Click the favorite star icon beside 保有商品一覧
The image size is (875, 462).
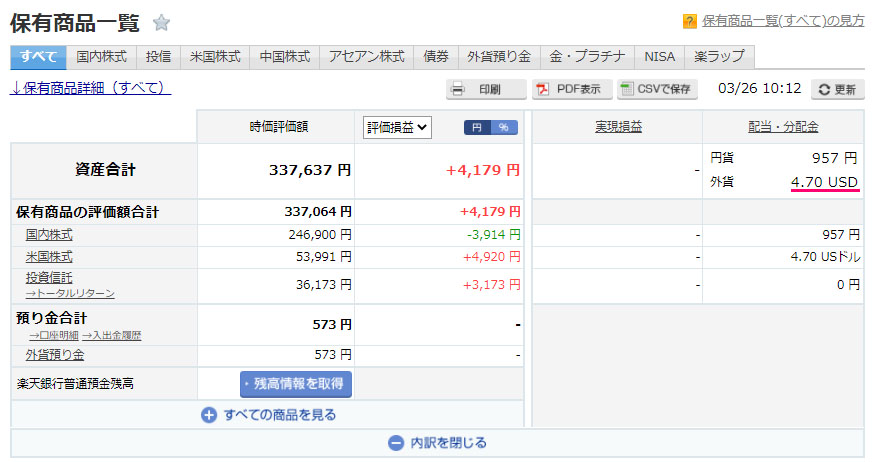(x=161, y=23)
